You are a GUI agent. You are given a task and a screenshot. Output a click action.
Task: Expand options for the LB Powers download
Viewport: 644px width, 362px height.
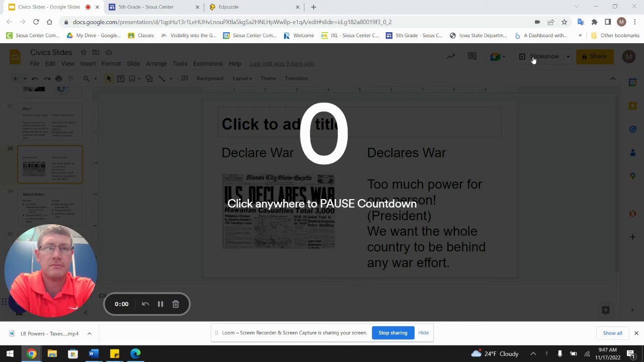pos(89,333)
